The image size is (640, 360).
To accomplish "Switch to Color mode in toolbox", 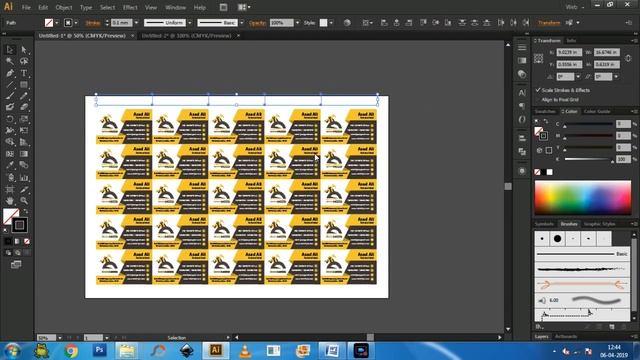I will click(8, 241).
